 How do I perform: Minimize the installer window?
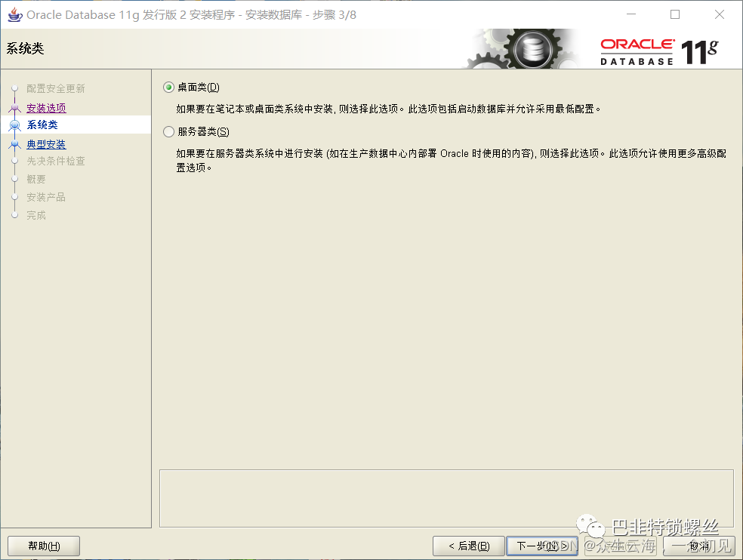click(x=631, y=14)
